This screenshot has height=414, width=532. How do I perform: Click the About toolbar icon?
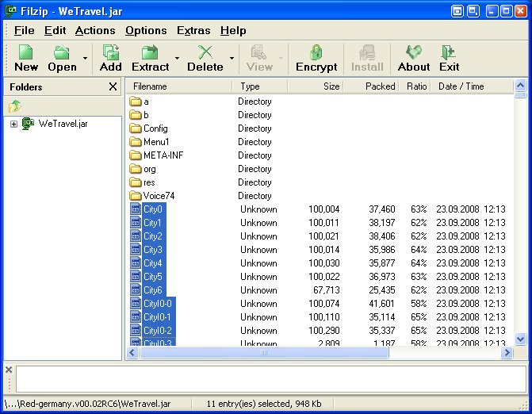tap(414, 52)
